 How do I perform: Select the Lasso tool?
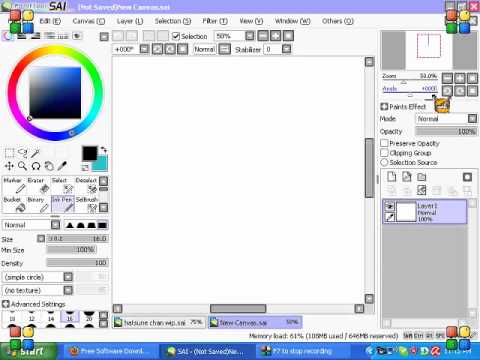click(x=22, y=153)
